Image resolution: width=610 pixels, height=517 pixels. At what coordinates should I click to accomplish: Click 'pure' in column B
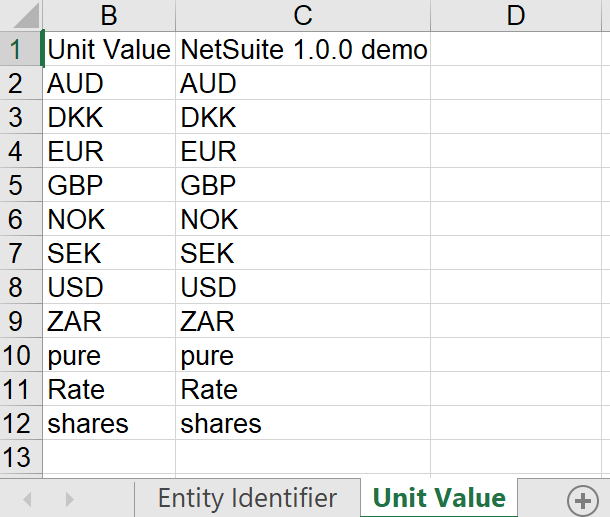(x=109, y=355)
